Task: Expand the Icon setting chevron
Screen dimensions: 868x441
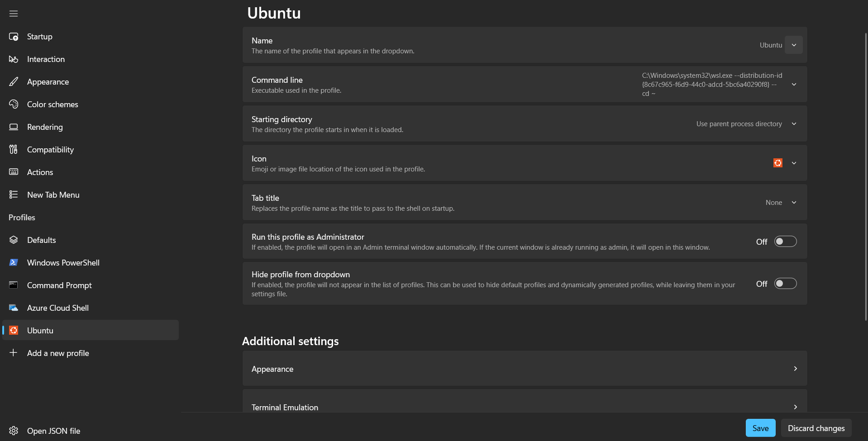Action: [x=794, y=163]
